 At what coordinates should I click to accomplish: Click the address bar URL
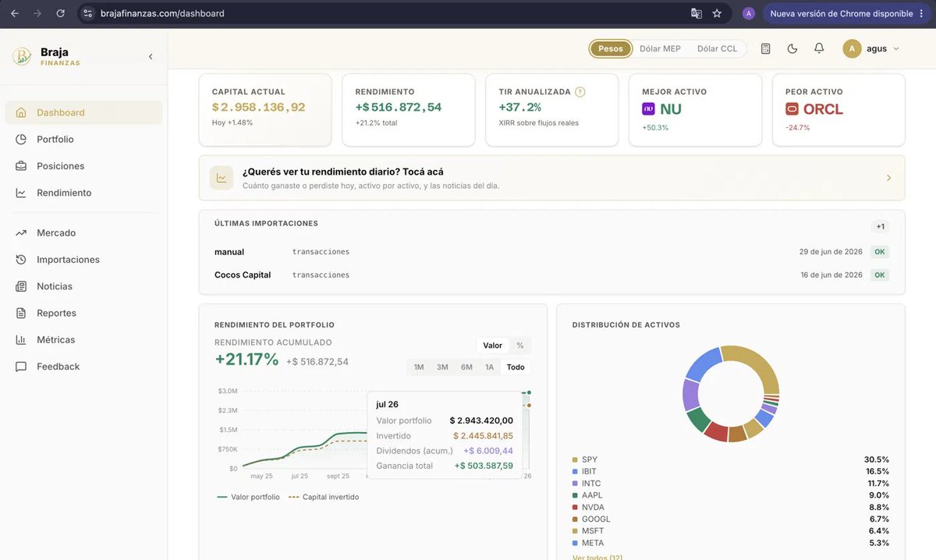coord(162,13)
